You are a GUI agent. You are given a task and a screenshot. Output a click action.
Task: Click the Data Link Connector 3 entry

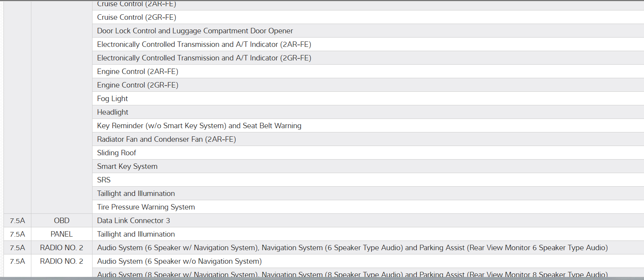(x=133, y=221)
